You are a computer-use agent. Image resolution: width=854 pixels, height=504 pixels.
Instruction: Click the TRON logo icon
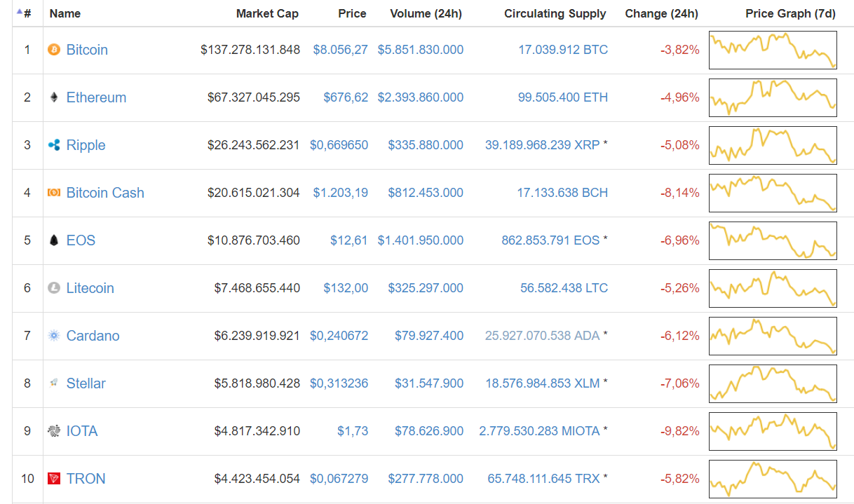(x=54, y=479)
